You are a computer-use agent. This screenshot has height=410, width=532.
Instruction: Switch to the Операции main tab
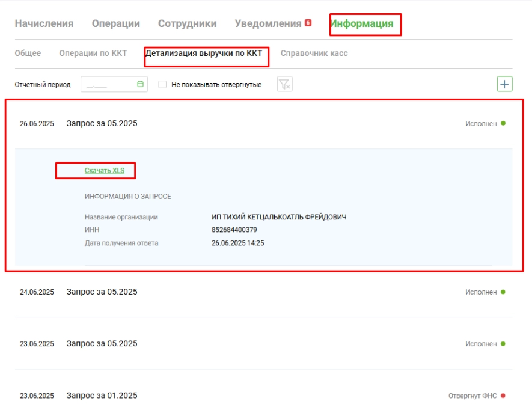point(115,24)
